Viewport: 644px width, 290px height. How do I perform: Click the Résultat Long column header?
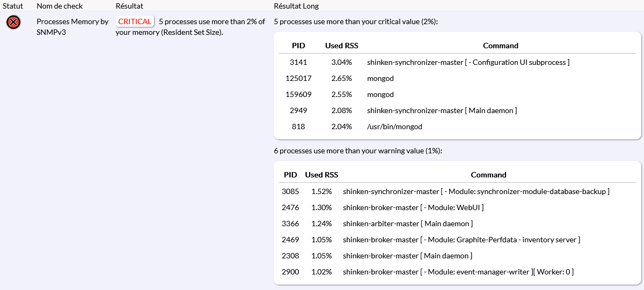(296, 6)
